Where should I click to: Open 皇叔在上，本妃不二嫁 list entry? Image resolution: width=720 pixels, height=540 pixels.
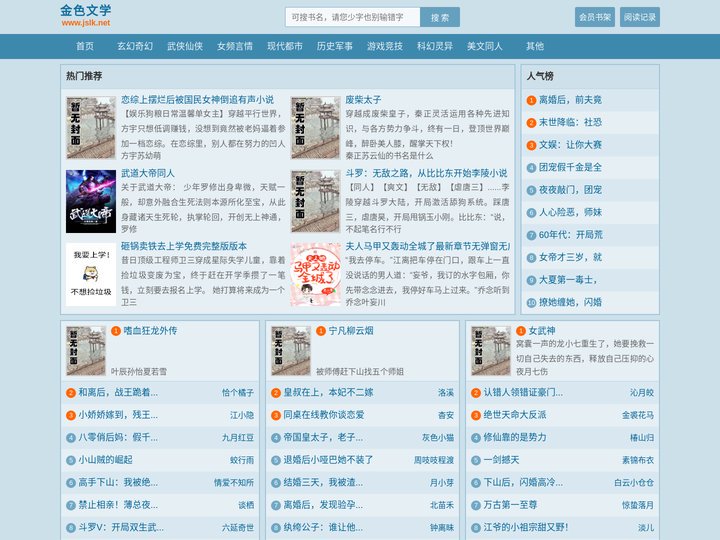tap(328, 392)
